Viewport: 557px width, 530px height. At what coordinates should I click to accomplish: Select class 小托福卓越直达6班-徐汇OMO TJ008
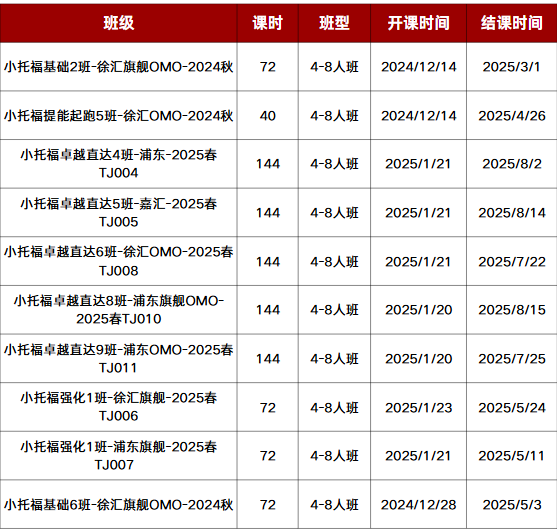[119, 261]
